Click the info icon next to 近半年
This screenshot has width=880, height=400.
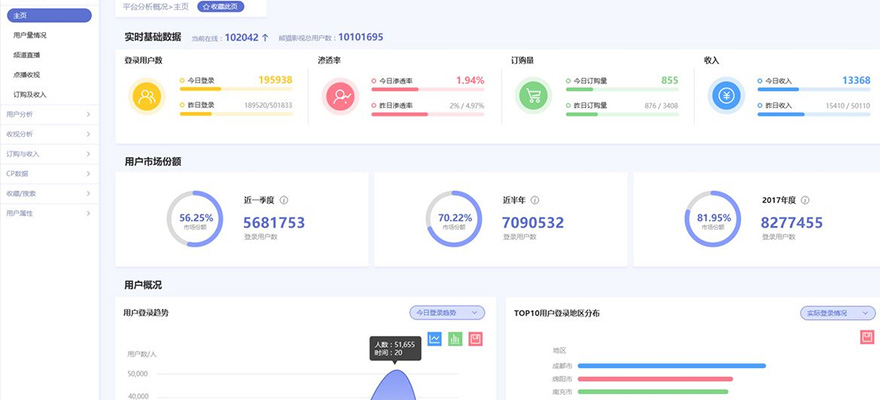point(535,200)
